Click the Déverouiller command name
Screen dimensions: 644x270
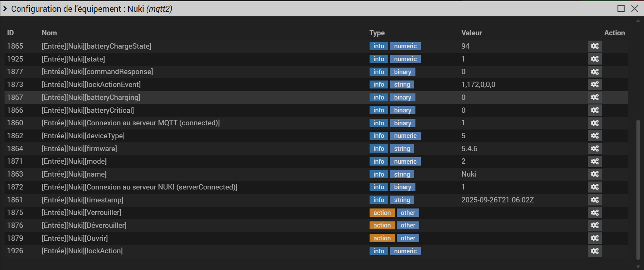84,226
